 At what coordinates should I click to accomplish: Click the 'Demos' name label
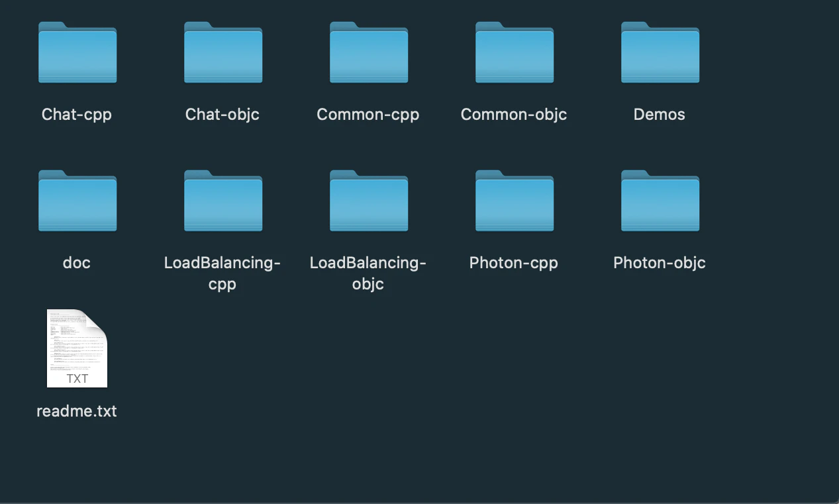[660, 115]
